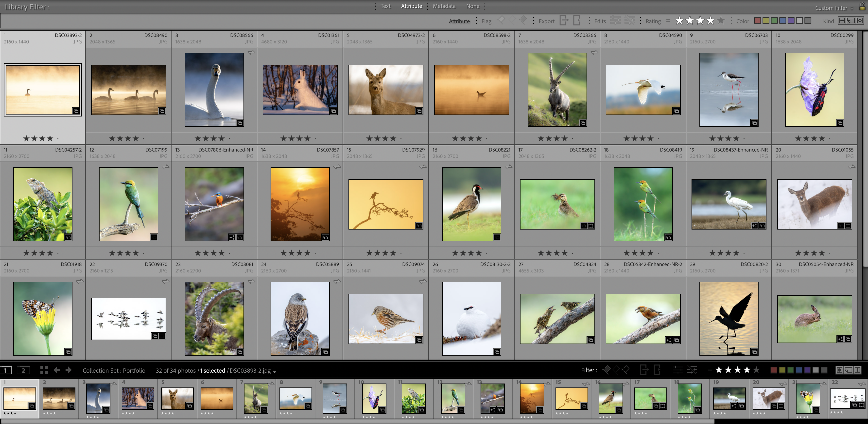
Task: Click the rating equals operator symbol
Action: 668,21
